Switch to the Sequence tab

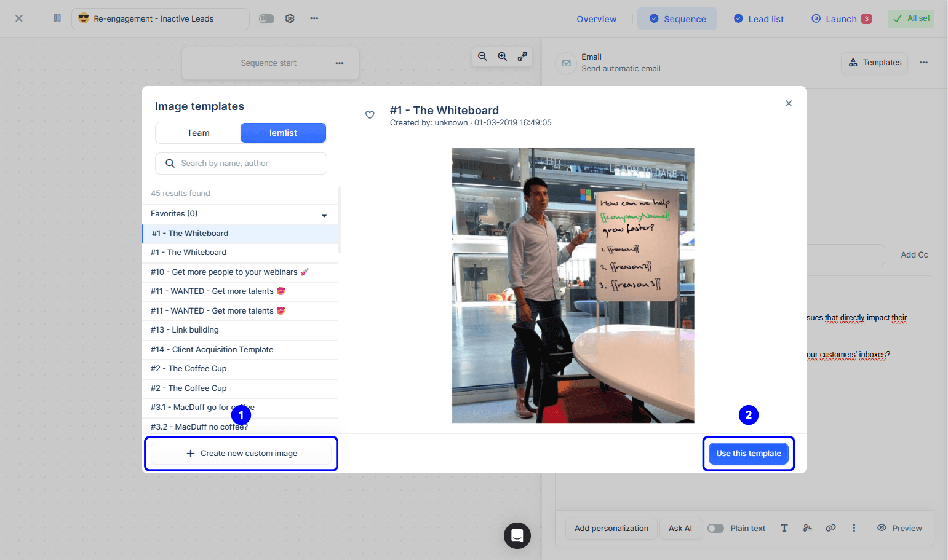(677, 19)
